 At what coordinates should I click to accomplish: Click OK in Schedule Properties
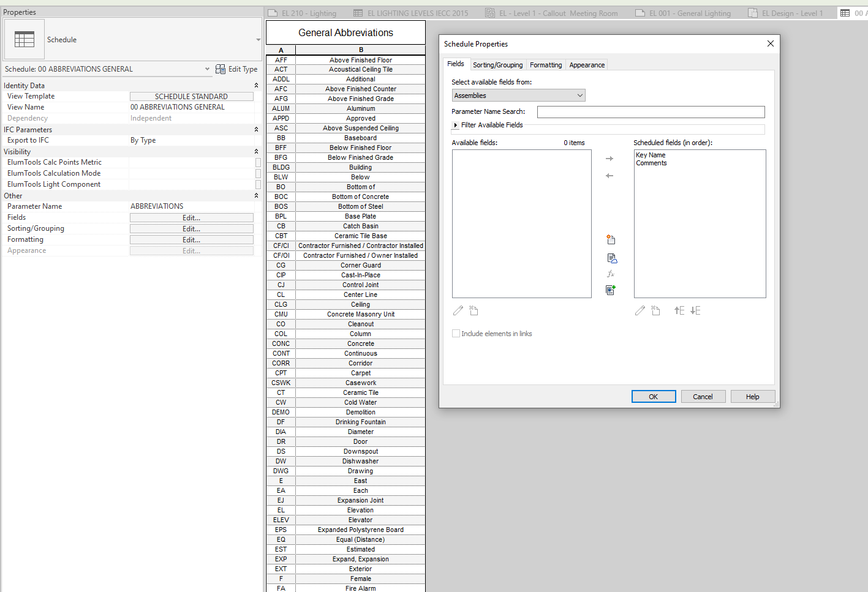coord(654,397)
